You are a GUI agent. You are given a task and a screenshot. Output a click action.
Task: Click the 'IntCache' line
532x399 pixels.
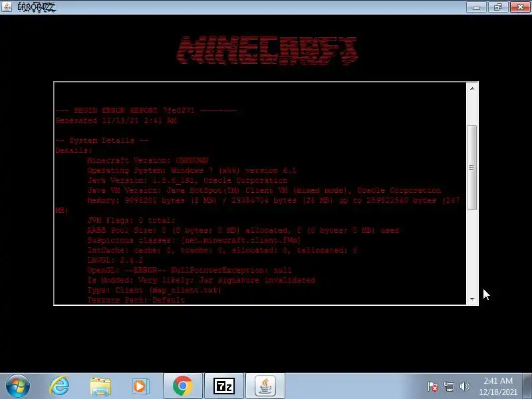pyautogui.click(x=222, y=250)
